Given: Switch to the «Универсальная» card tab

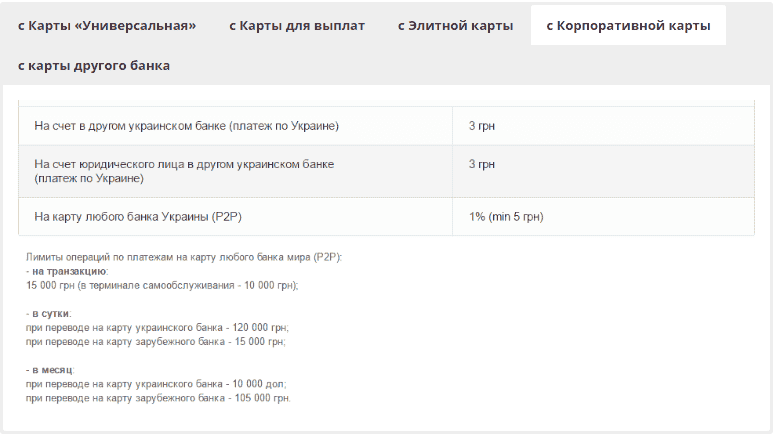Looking at the screenshot, I should click(x=107, y=25).
